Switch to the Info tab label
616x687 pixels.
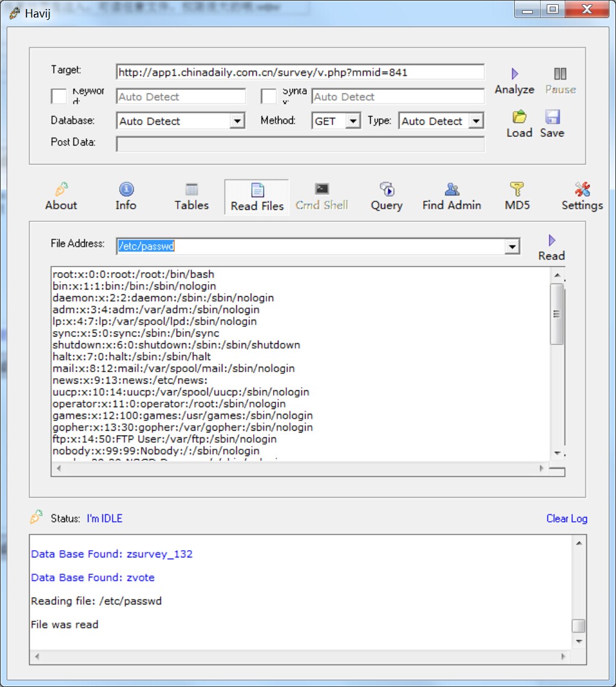pos(126,205)
